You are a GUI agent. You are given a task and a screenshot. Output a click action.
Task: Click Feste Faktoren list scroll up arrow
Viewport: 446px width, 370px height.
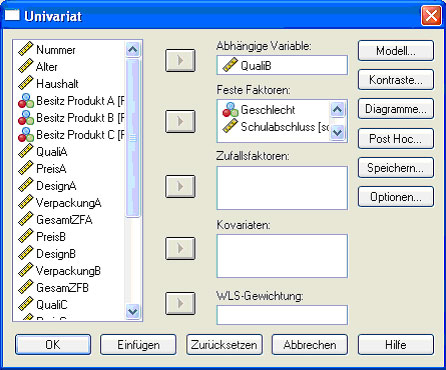(x=338, y=109)
